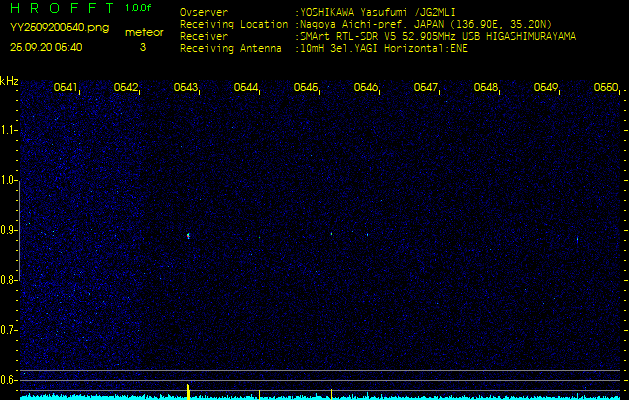The image size is (629, 400).
Task: Click observer name YOSHIKAWA Yasufumi /JG2MLI
Action: 377,13
